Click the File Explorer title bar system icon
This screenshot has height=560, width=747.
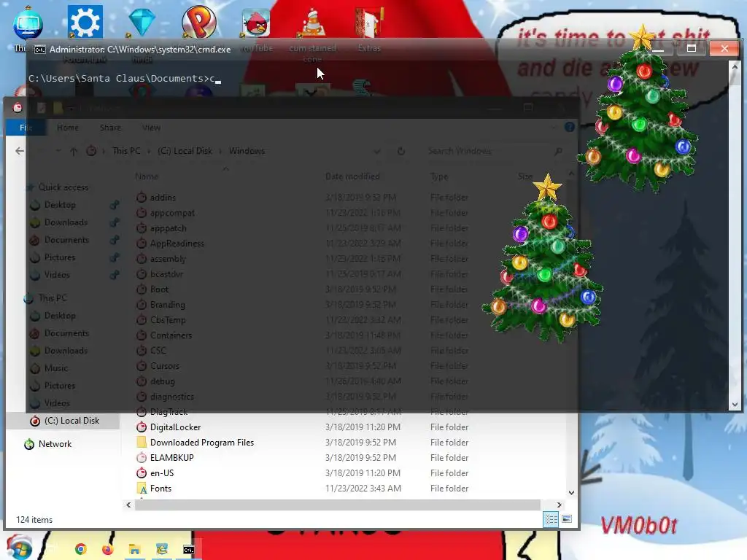click(18, 108)
